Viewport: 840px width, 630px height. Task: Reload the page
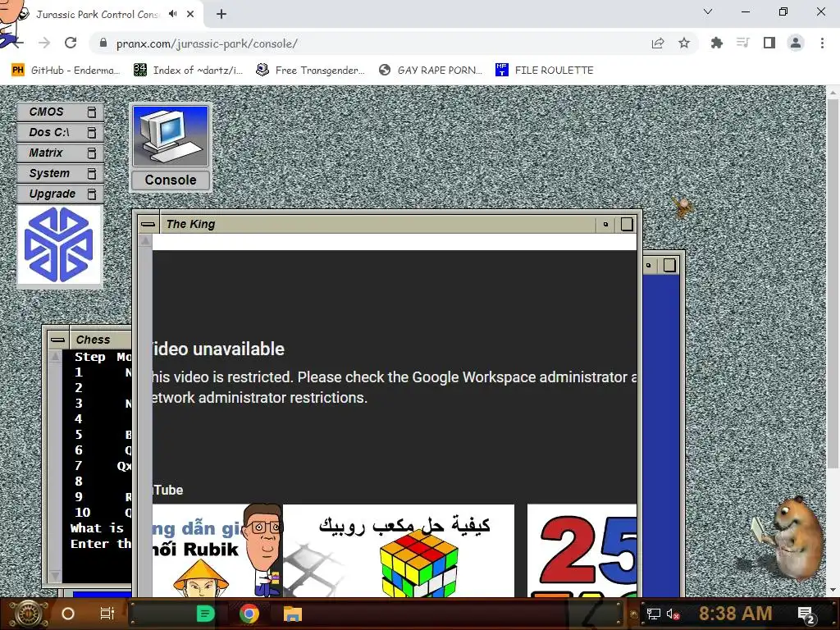tap(71, 43)
